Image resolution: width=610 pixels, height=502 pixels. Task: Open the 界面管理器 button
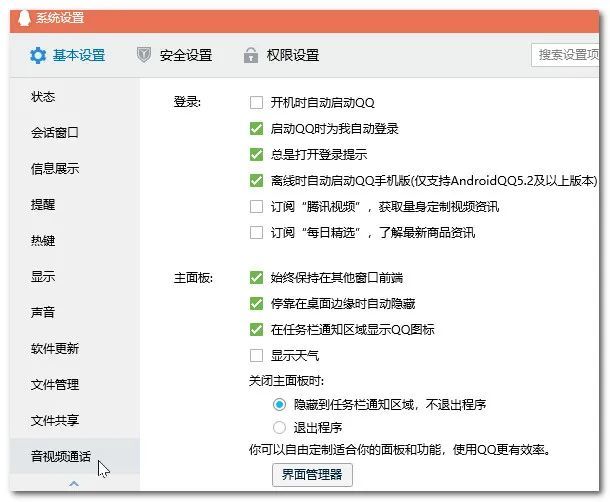[x=312, y=474]
